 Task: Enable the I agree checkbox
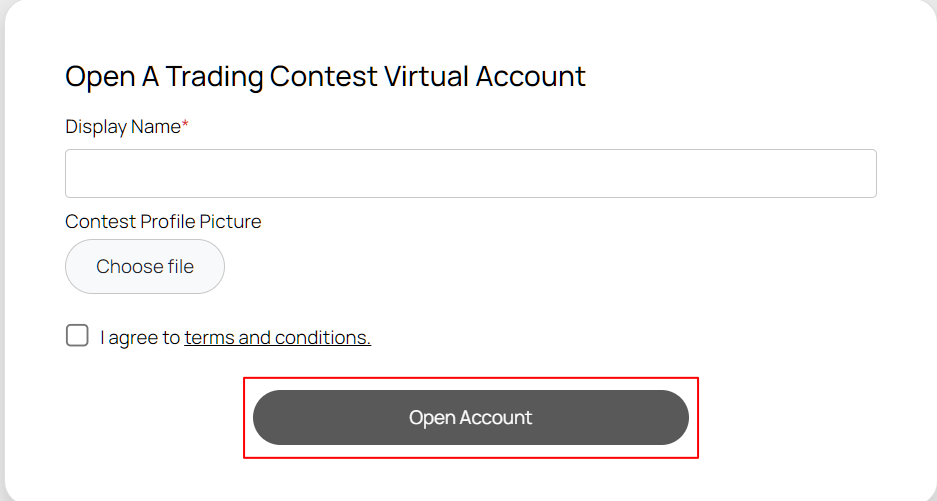[x=77, y=336]
